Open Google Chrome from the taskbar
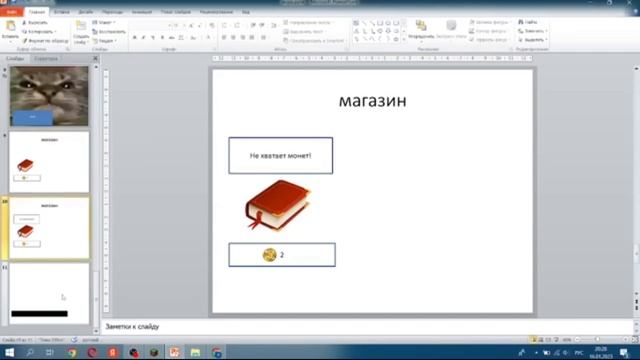Image resolution: width=640 pixels, height=360 pixels. click(x=72, y=352)
